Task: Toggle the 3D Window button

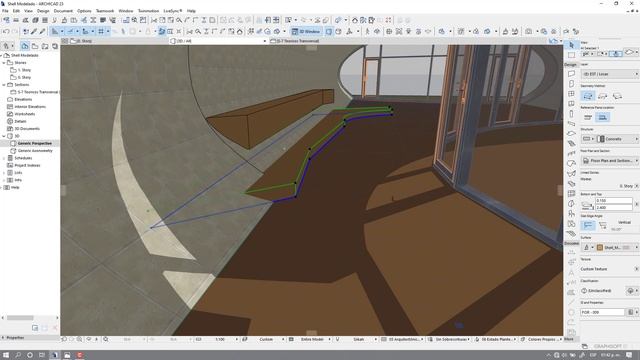Action: click(307, 31)
